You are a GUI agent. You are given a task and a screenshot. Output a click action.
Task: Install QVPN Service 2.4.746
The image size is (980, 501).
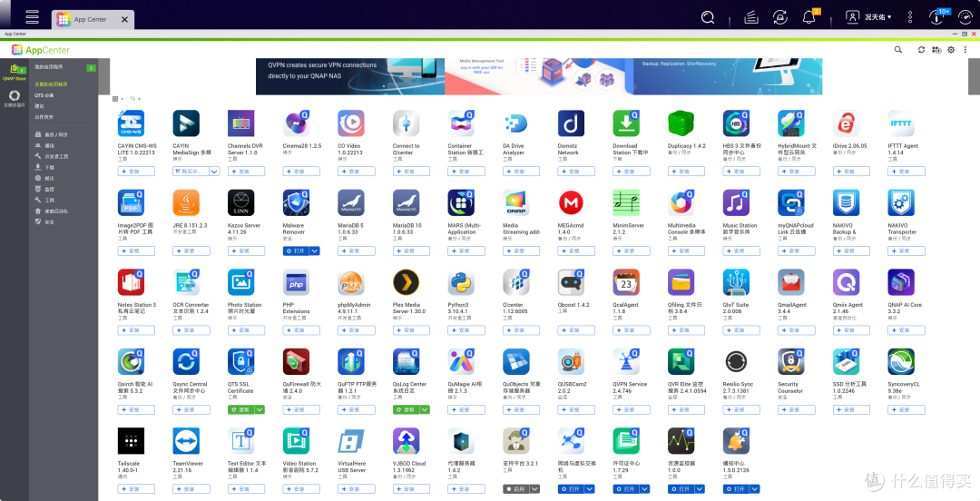point(632,409)
